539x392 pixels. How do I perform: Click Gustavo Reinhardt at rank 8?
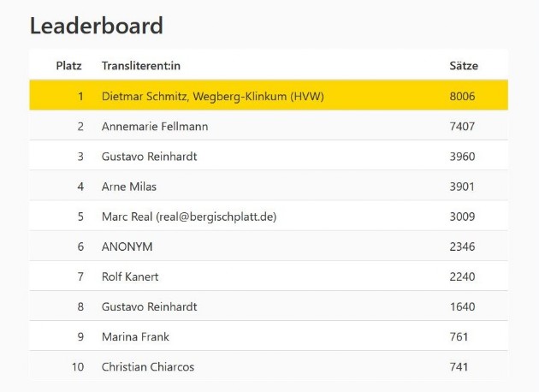[x=149, y=306]
